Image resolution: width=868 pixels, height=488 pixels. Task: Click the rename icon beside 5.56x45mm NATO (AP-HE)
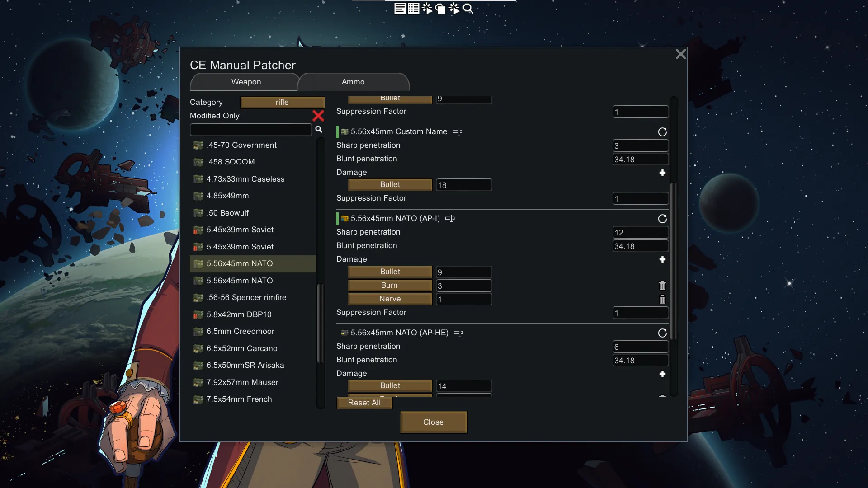458,333
